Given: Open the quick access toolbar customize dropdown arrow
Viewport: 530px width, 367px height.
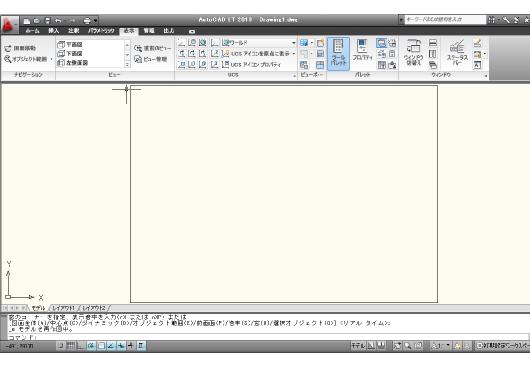Looking at the screenshot, I should 96,21.
